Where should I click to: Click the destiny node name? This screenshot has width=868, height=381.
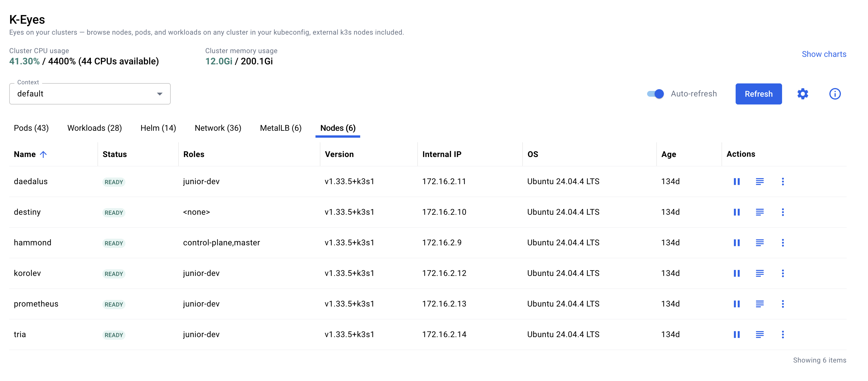(x=27, y=212)
